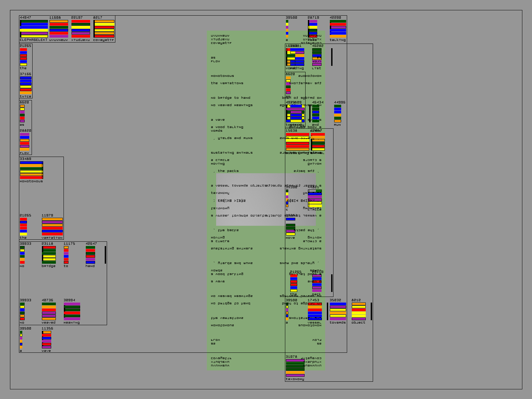
Task: Click yellow bar in ELEPHASELEKT block
Action: 34,30
